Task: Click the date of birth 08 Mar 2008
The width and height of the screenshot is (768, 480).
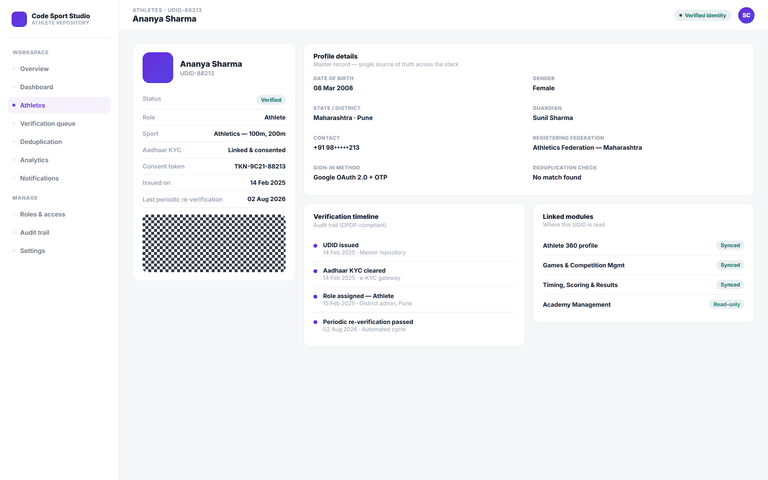Action: (333, 88)
